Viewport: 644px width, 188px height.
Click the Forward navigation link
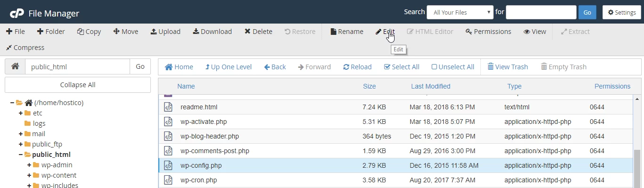coord(314,67)
